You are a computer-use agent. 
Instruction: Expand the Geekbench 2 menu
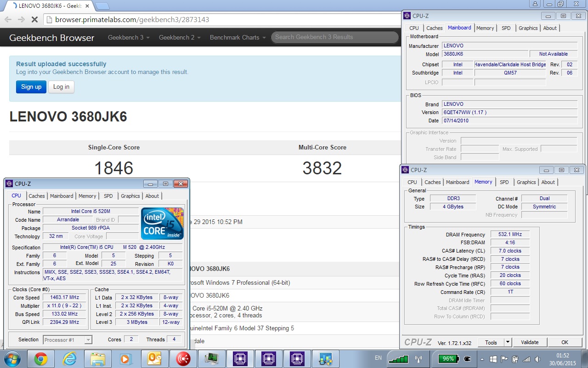(180, 37)
